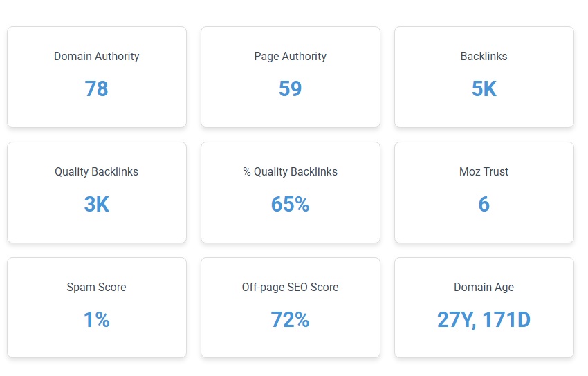Select the 1% spam score value
The width and height of the screenshot is (588, 376).
click(x=96, y=319)
